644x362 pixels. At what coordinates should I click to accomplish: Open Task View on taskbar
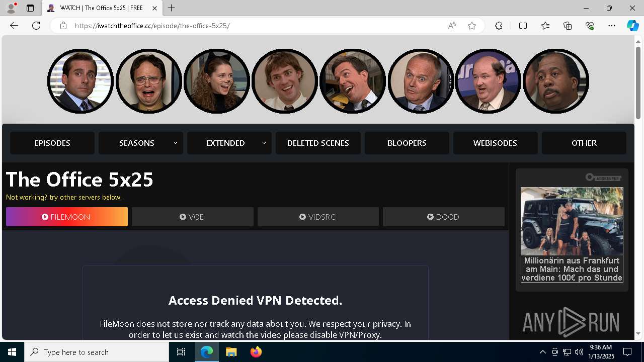click(181, 352)
